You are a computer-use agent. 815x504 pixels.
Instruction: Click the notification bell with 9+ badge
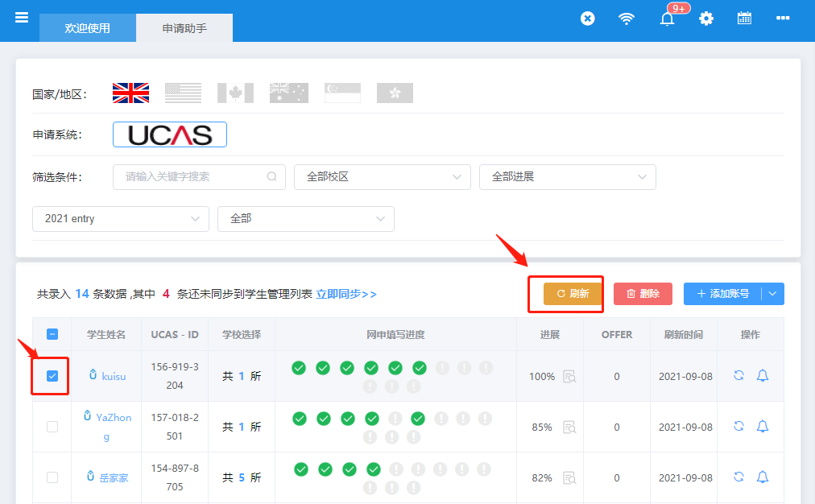pyautogui.click(x=668, y=19)
